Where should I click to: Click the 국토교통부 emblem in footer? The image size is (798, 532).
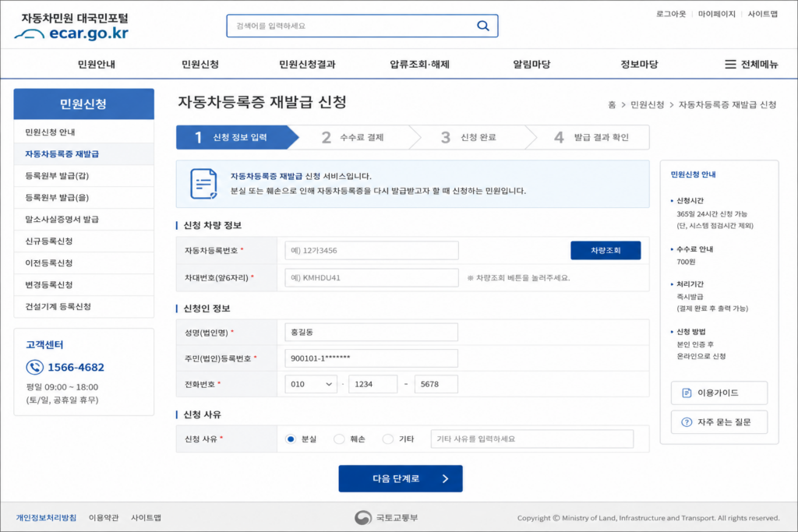point(363,518)
